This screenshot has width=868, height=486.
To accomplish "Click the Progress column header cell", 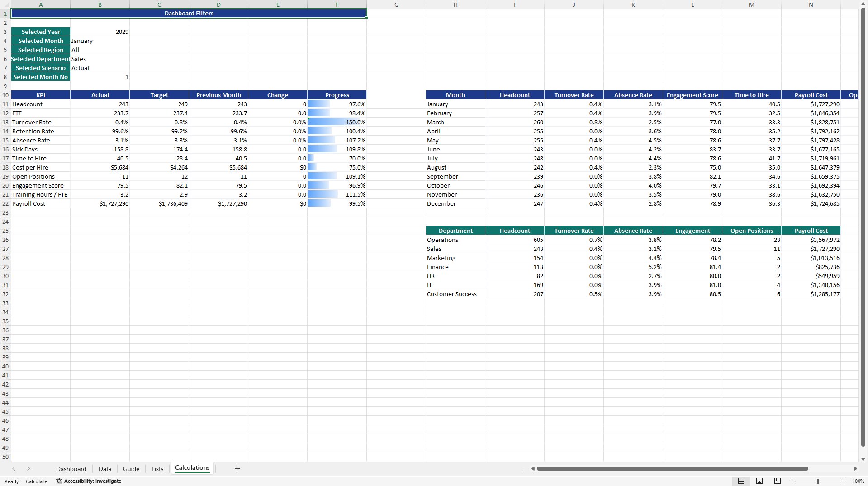I will [x=337, y=95].
